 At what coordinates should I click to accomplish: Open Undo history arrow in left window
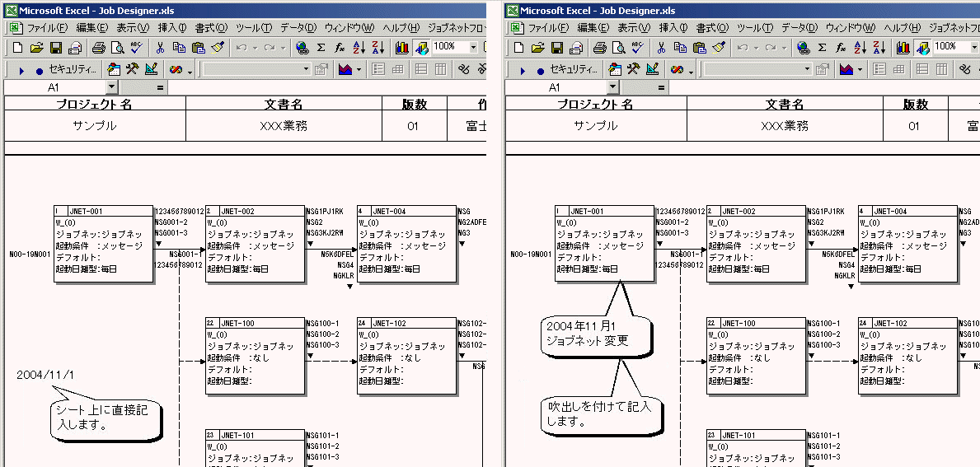click(256, 48)
